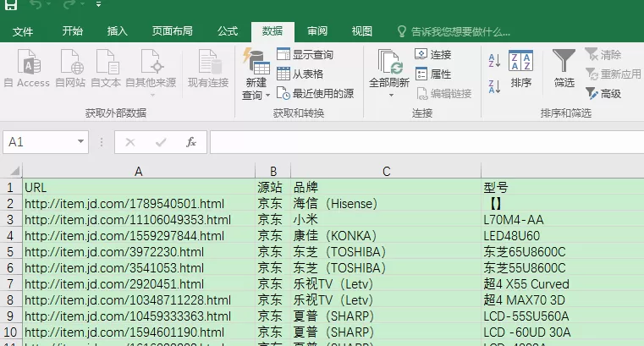The width and height of the screenshot is (644, 346).
Task: Sort descending Z to A
Action: coord(494,86)
